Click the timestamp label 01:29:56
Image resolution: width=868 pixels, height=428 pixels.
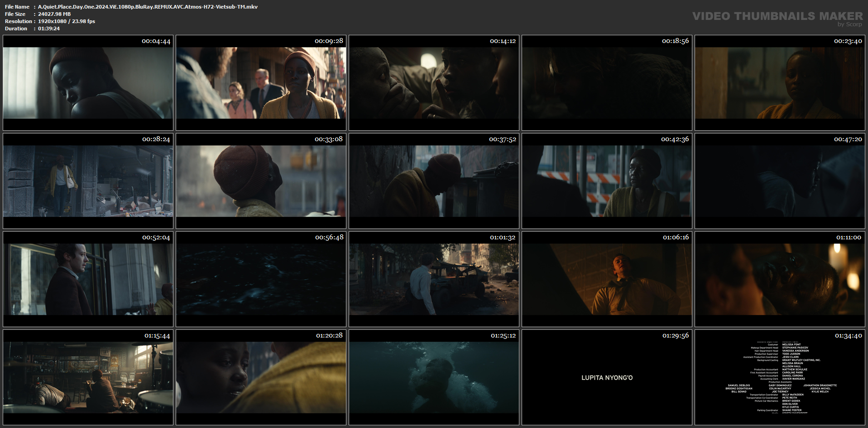pyautogui.click(x=676, y=336)
